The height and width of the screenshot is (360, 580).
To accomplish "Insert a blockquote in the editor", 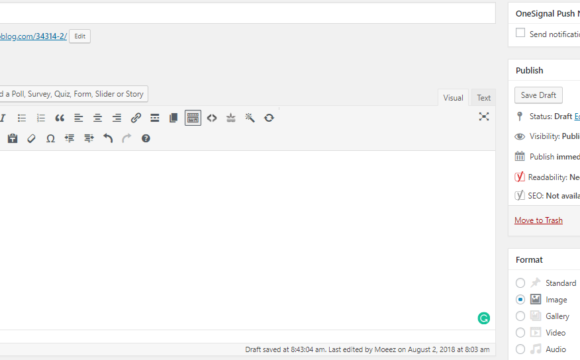I will coord(60,118).
